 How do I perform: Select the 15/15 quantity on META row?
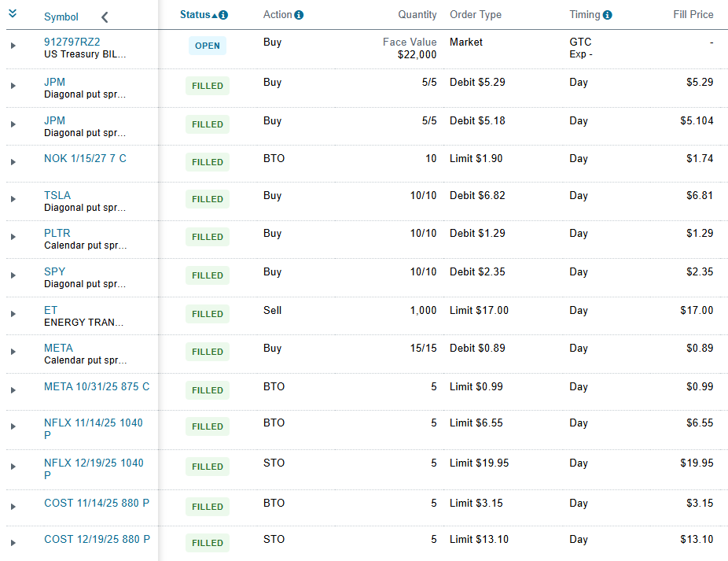pos(423,348)
